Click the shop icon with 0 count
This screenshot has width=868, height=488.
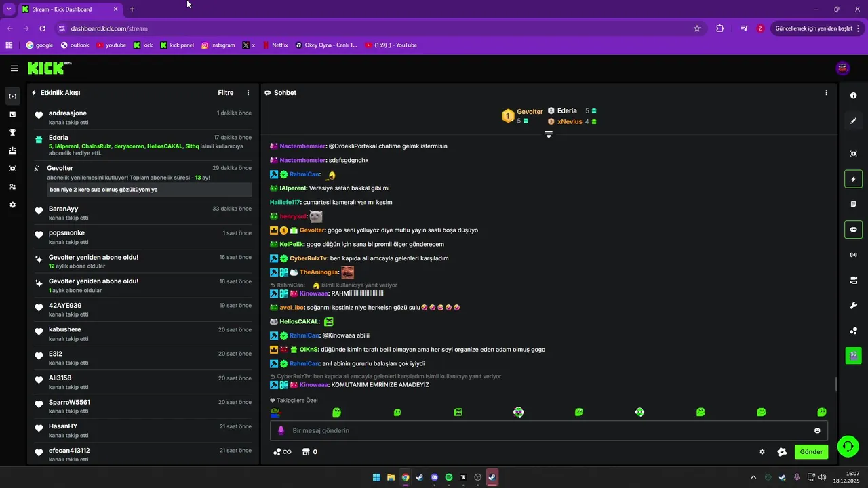click(x=309, y=452)
